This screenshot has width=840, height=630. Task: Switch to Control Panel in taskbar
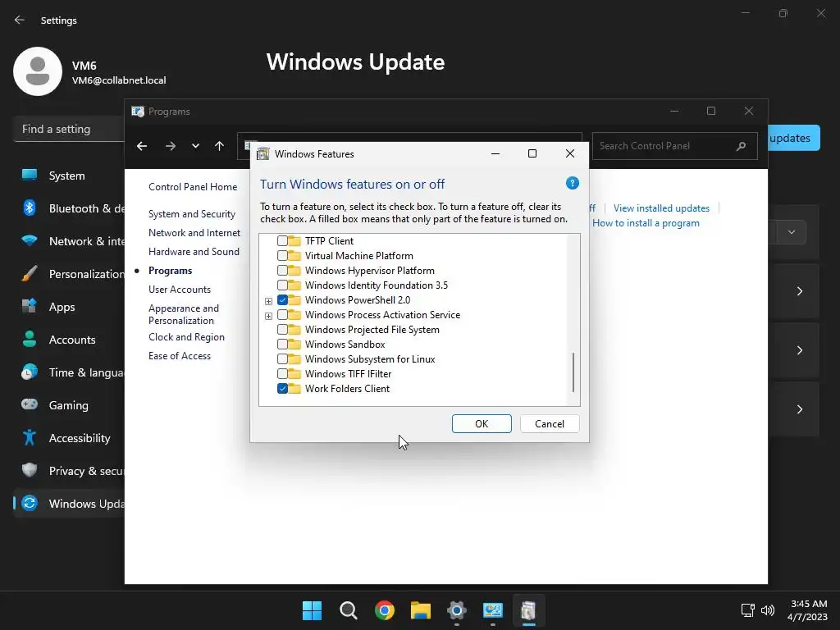tap(493, 610)
